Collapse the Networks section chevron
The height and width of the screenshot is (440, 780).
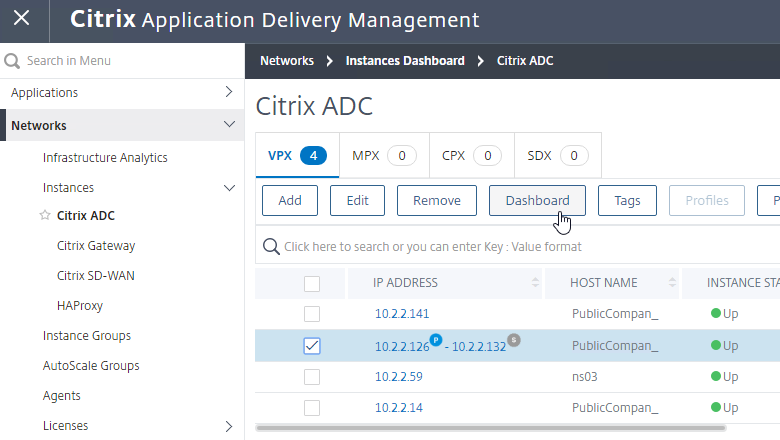pos(229,124)
